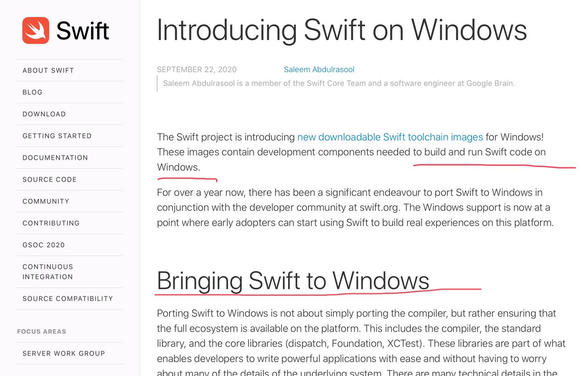Click the Swift bird logo icon
The image size is (588, 376).
[x=36, y=30]
